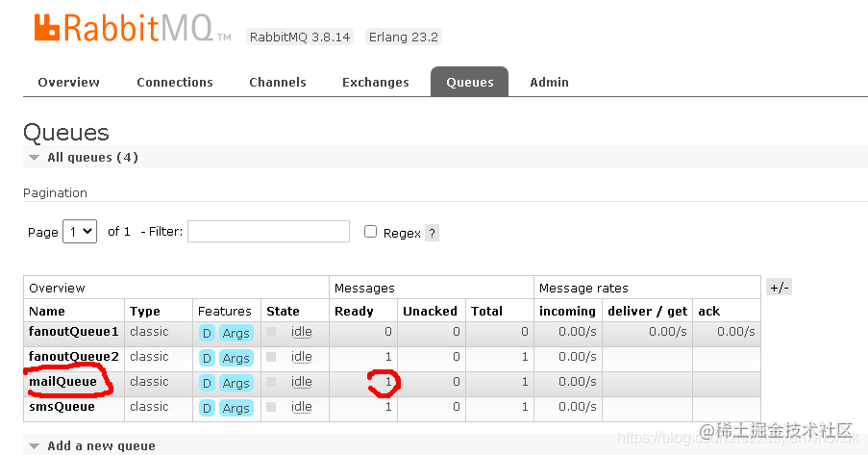Expand the Add a new queue section
Image resolution: width=868 pixels, height=455 pixels.
coord(93,445)
